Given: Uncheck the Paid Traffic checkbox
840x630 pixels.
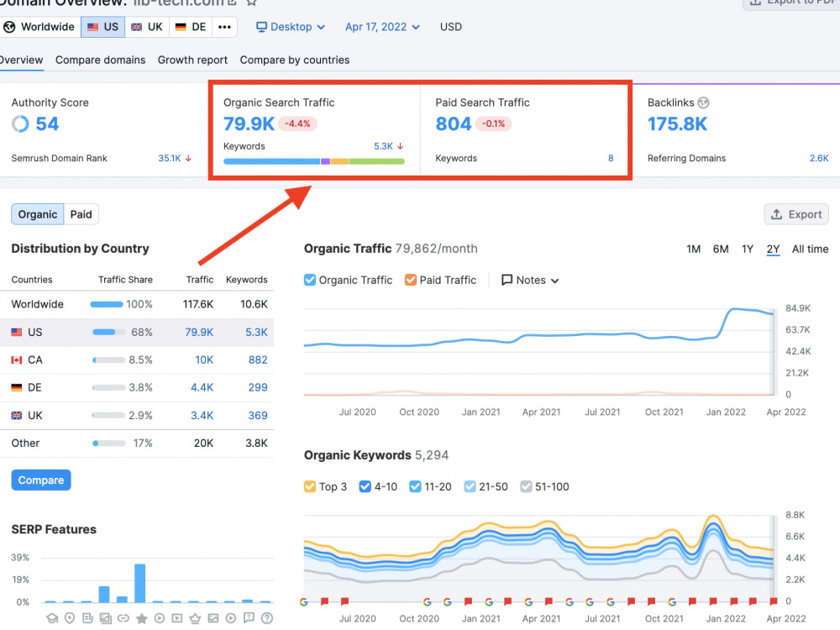Looking at the screenshot, I should (x=411, y=280).
